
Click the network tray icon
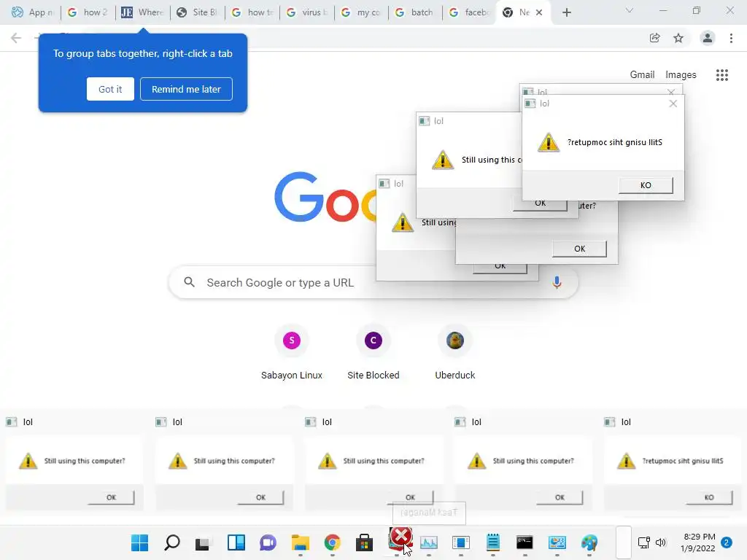coord(643,542)
